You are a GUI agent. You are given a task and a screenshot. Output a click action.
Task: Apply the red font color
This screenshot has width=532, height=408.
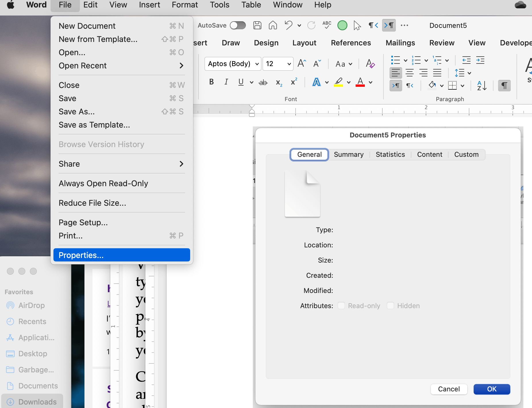point(360,82)
